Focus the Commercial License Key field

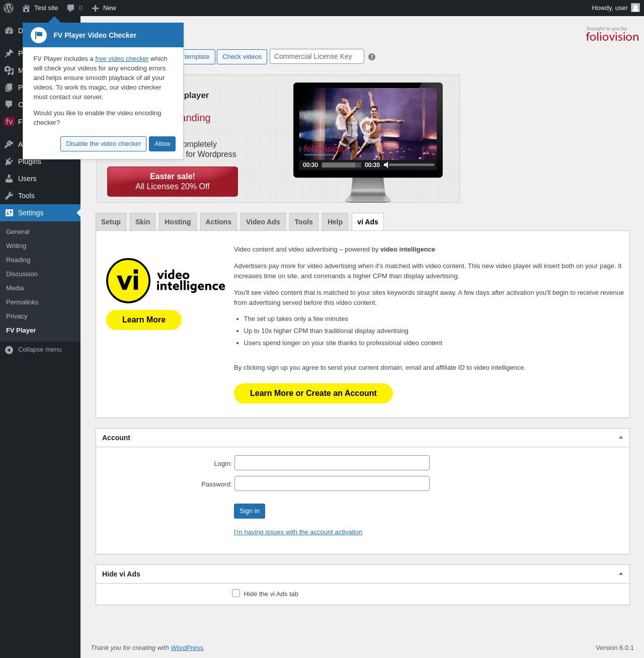coord(317,56)
